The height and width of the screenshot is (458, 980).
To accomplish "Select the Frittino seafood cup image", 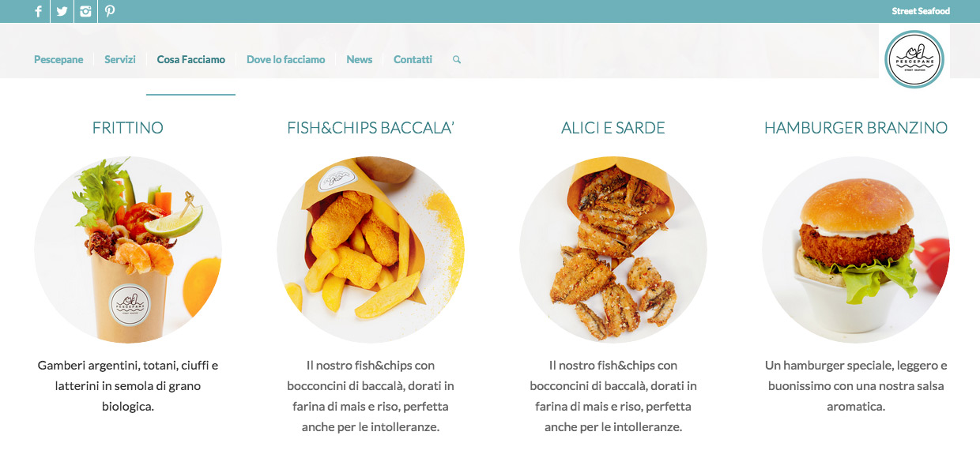I will point(128,250).
